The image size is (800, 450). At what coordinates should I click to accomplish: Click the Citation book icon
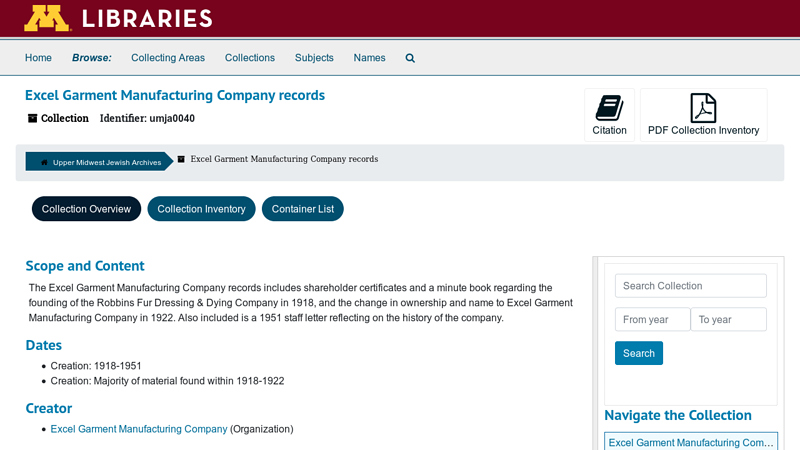coord(609,107)
